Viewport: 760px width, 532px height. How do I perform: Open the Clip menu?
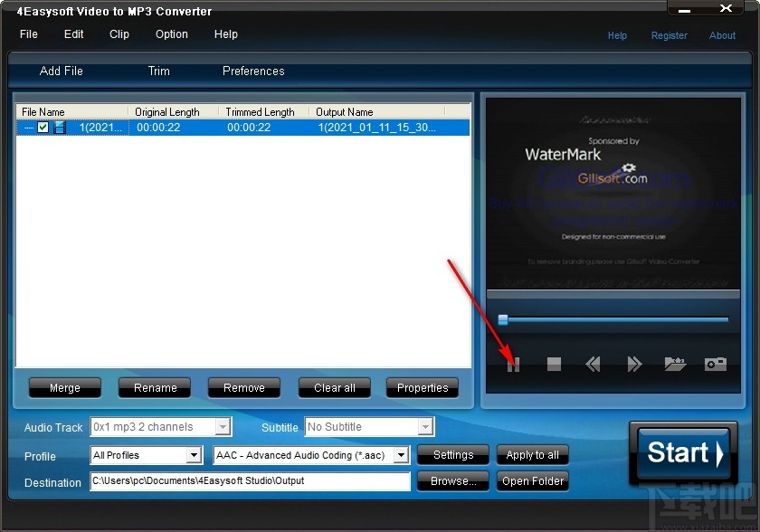pyautogui.click(x=119, y=34)
